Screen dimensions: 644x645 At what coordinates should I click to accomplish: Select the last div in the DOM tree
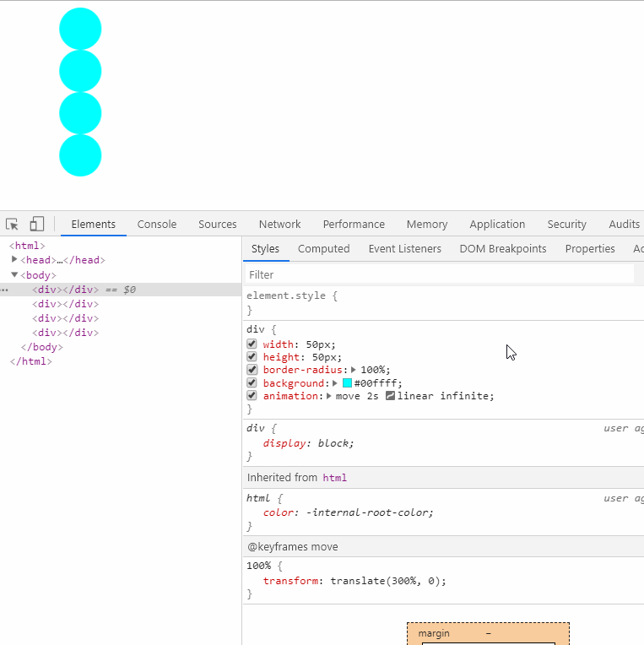[66, 333]
